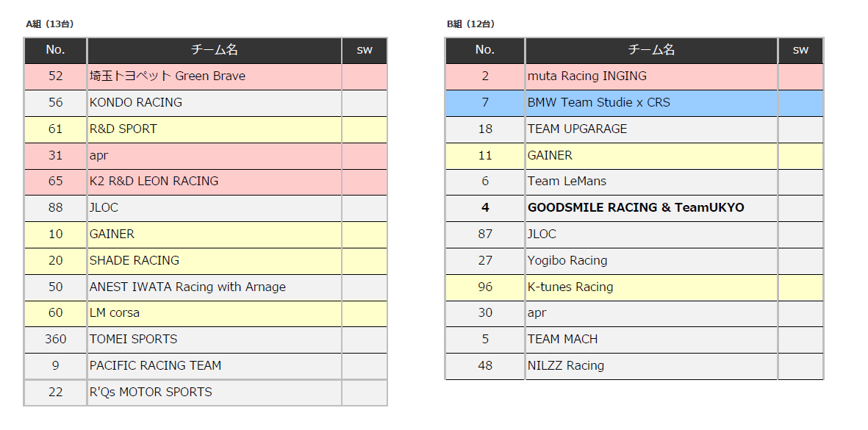Select the Team LeMans cell
The width and height of the screenshot is (868, 430).
click(567, 182)
